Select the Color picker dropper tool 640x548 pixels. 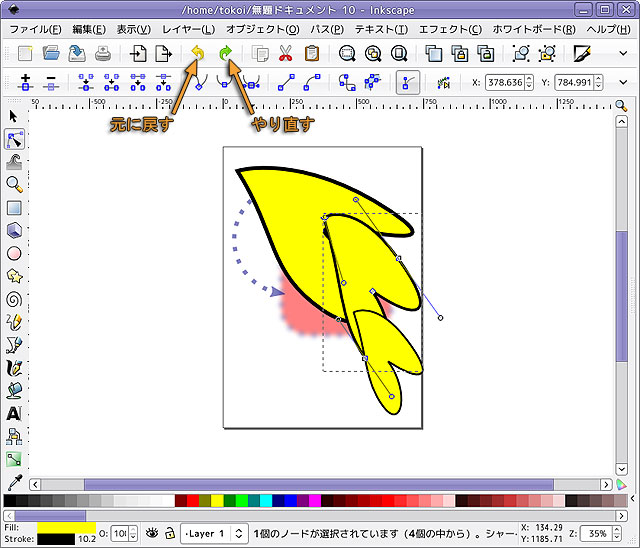tap(14, 482)
